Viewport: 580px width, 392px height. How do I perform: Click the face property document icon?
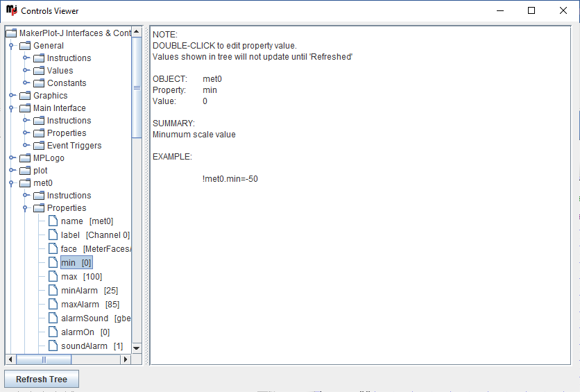tap(53, 249)
